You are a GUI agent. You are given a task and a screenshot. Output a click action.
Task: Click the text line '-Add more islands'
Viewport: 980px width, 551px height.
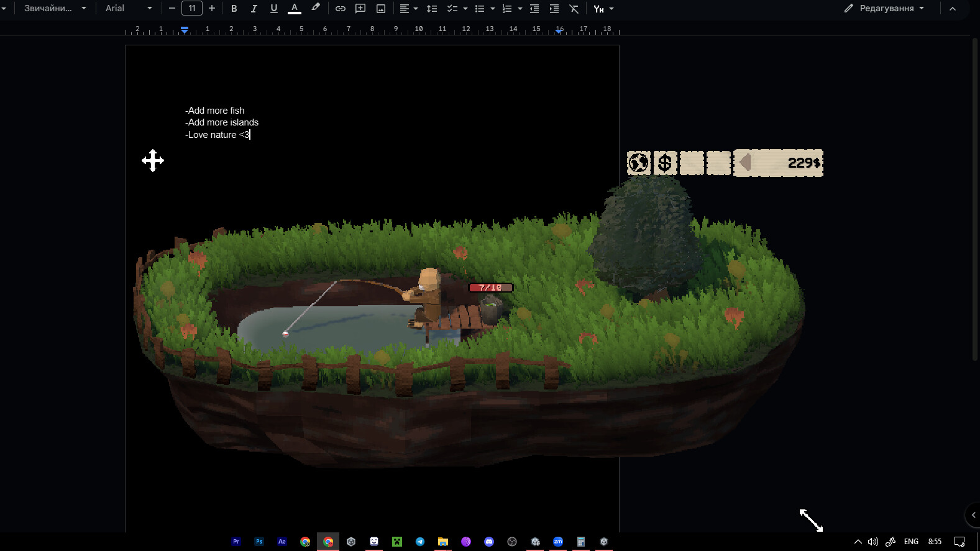[222, 122]
